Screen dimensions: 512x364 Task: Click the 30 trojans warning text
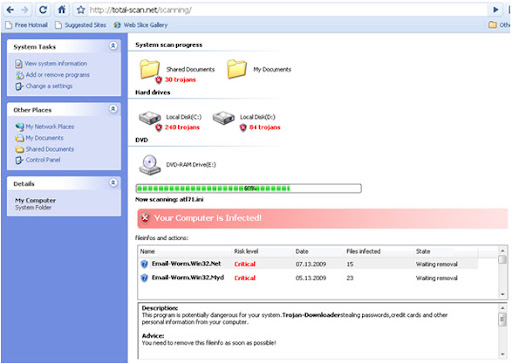coord(180,80)
